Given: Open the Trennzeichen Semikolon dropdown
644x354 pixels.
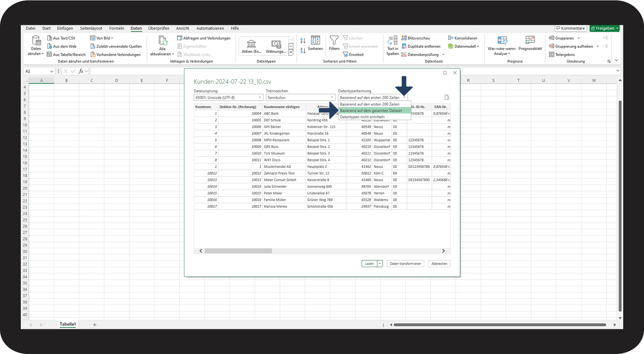Looking at the screenshot, I should click(332, 98).
